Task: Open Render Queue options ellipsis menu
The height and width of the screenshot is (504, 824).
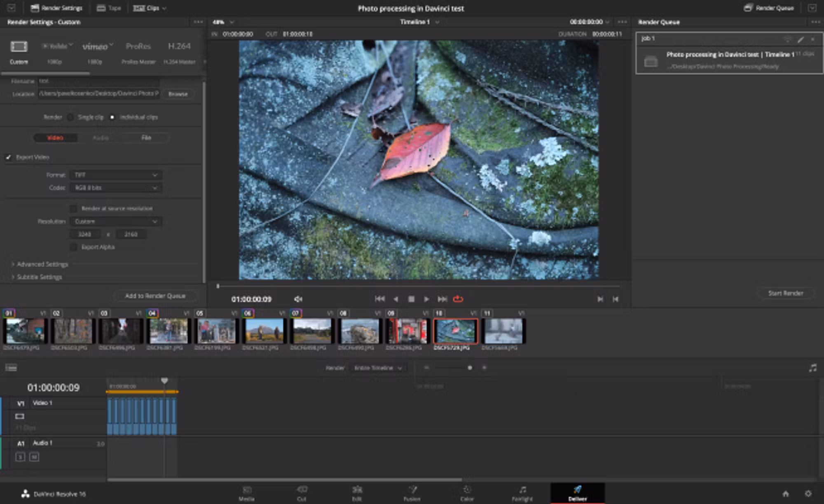Action: coord(815,22)
